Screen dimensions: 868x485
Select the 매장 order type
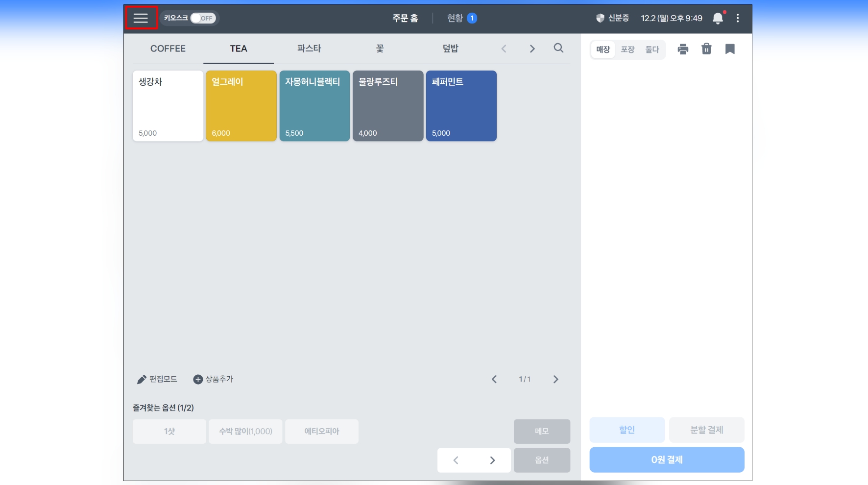point(603,49)
